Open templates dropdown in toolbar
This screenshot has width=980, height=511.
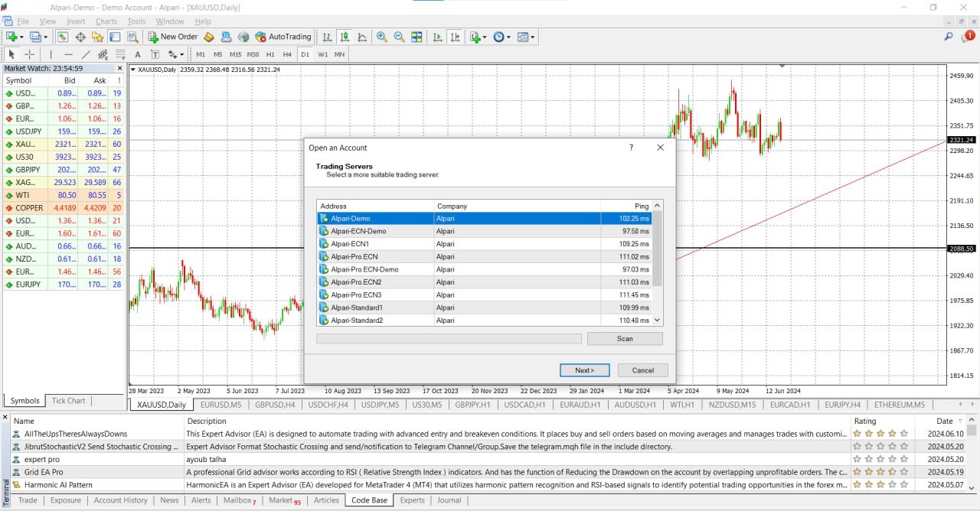(x=525, y=37)
